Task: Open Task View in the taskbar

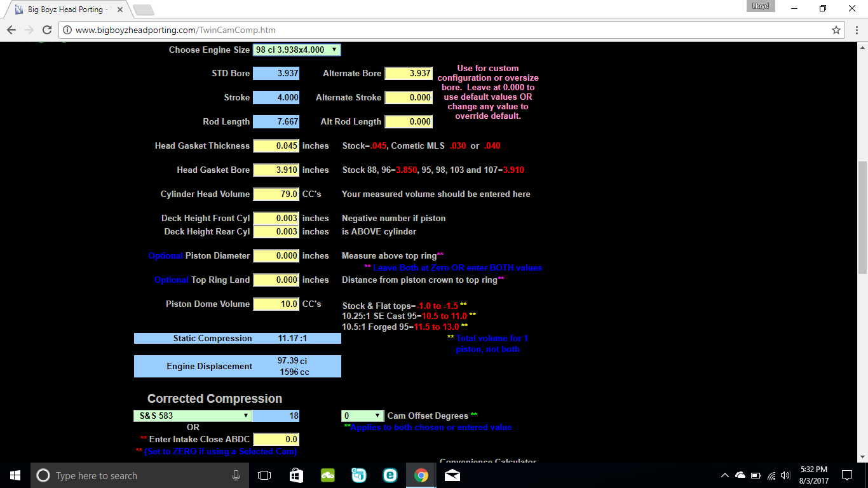Action: (264, 475)
